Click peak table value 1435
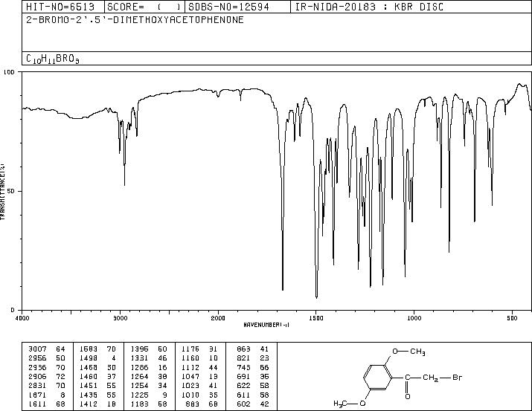This screenshot has width=532, height=411. pos(89,395)
